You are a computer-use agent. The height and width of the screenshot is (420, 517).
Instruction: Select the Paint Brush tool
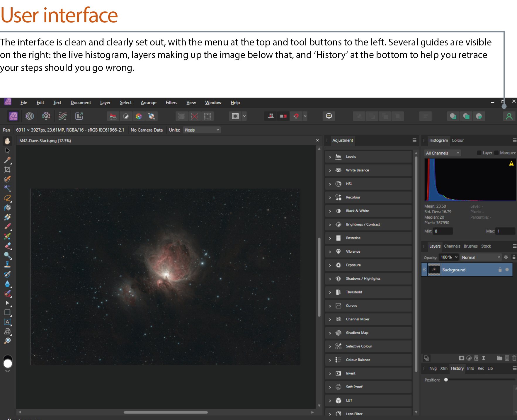click(7, 226)
